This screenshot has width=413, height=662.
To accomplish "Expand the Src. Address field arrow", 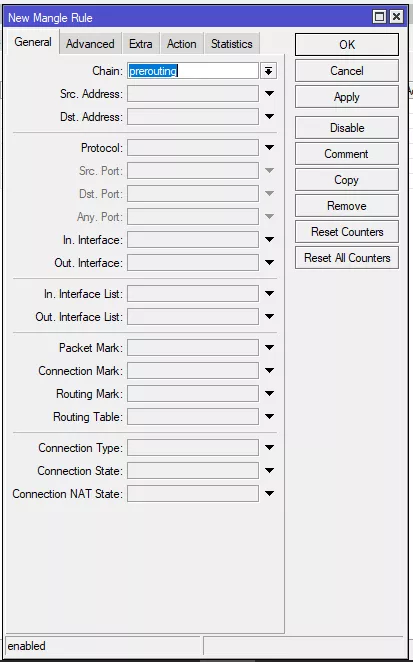I will click(269, 94).
